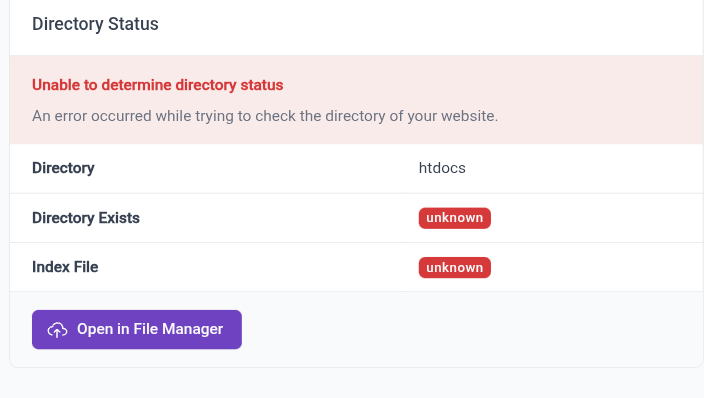
Task: Click the bold Directory row label
Action: pyautogui.click(x=63, y=168)
